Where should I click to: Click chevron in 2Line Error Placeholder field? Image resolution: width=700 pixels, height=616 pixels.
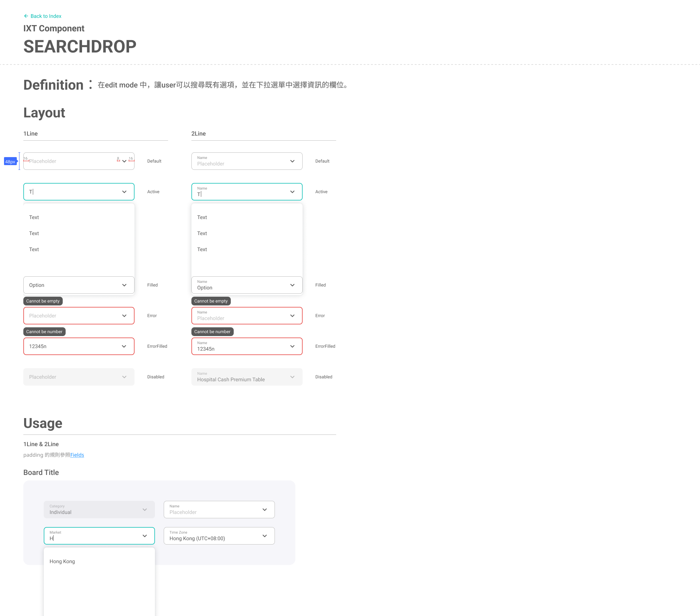(292, 316)
